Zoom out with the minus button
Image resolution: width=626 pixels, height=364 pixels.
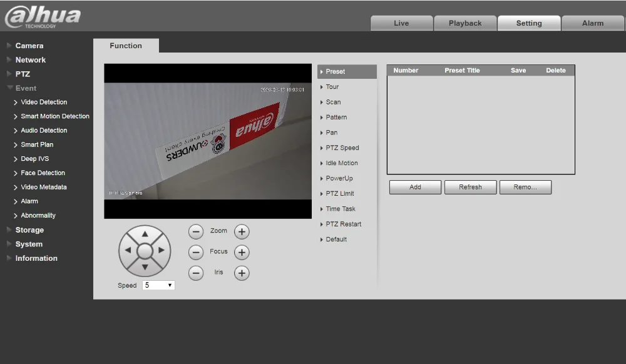195,231
